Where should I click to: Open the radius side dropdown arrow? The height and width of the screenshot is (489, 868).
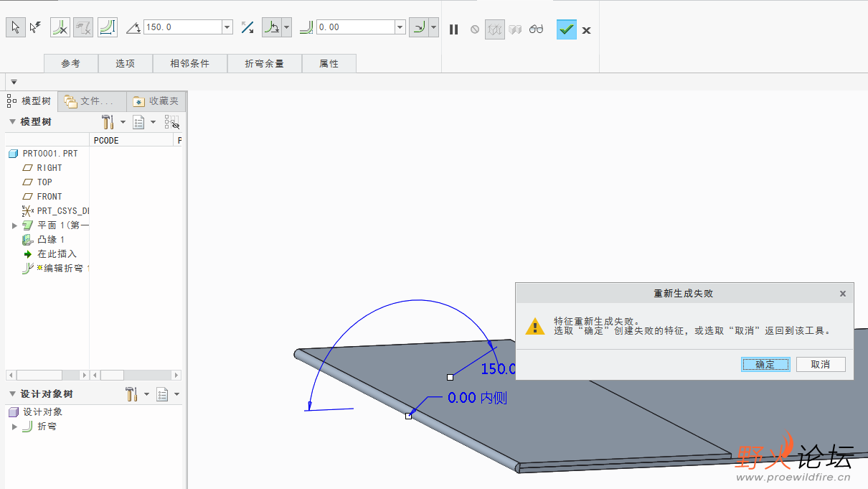coord(434,28)
